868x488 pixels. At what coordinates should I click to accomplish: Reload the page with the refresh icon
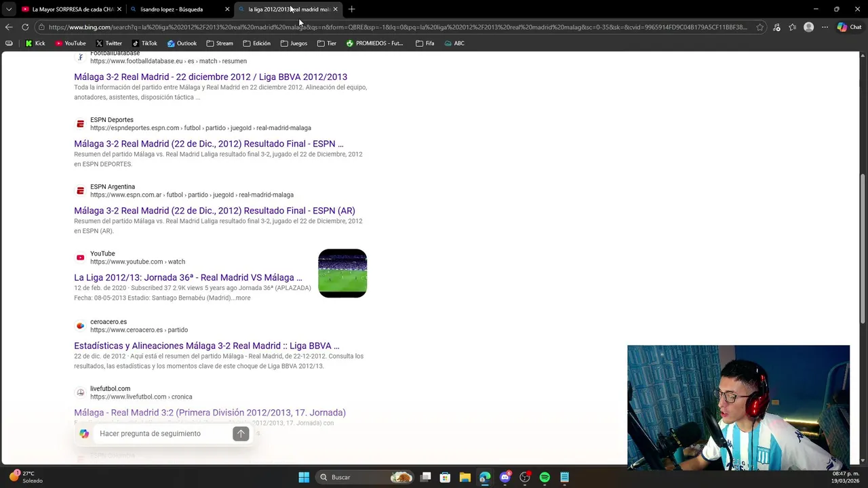[x=25, y=27]
